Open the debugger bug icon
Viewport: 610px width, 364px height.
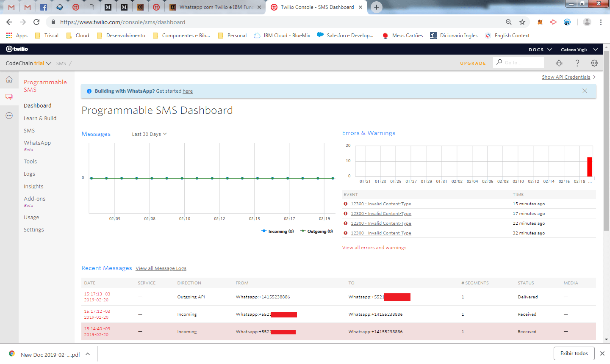559,63
